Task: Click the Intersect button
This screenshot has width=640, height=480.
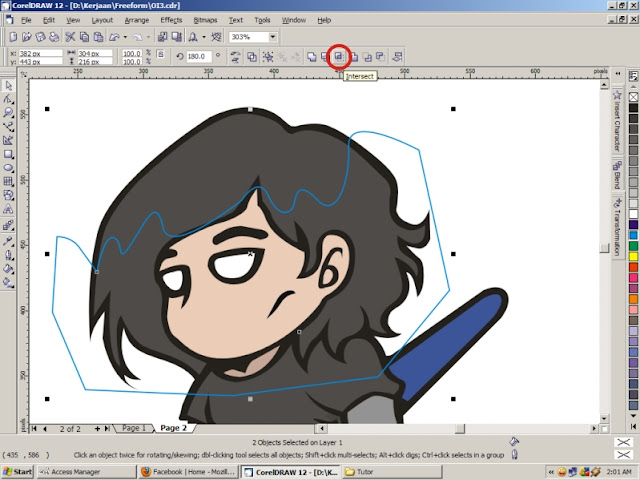Action: click(339, 56)
